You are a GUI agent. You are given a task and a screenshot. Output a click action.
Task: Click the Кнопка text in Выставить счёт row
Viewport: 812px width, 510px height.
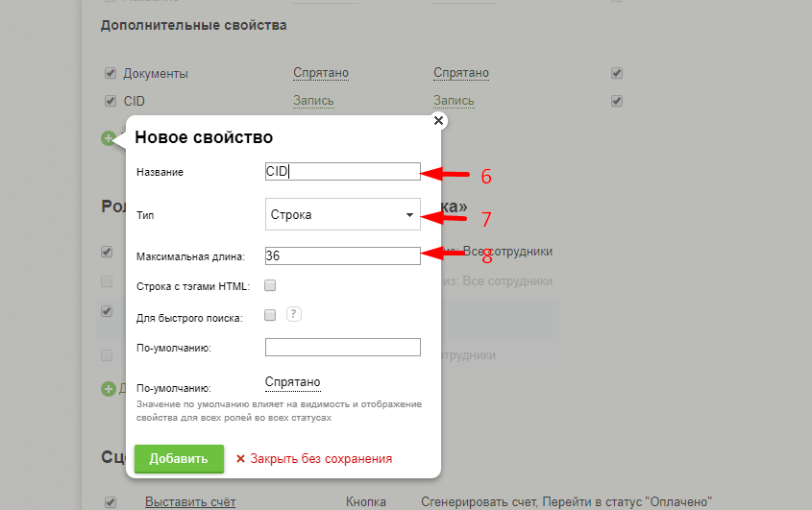366,501
